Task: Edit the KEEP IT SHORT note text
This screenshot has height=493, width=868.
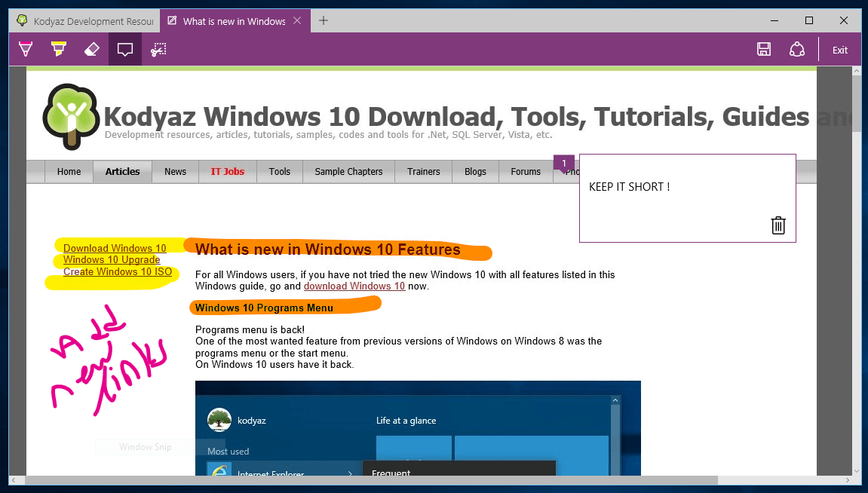Action: (x=630, y=187)
